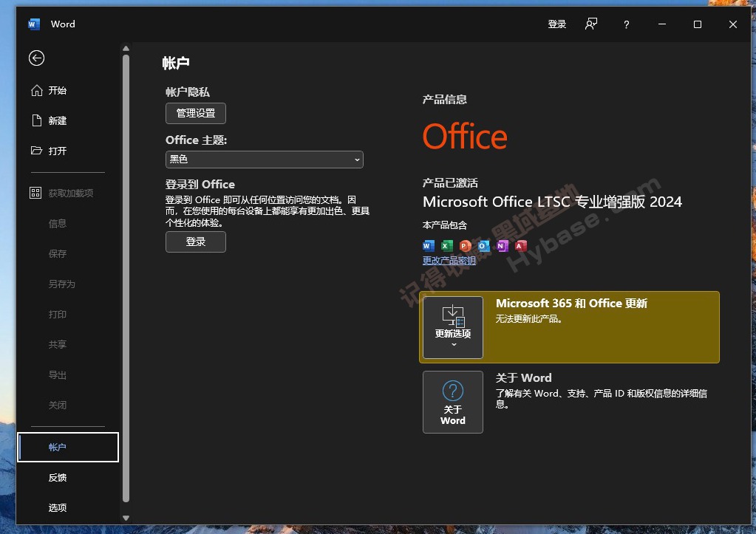756x534 pixels.
Task: Click the add-ins grid icon beside 获取加载项
Action: (35, 193)
